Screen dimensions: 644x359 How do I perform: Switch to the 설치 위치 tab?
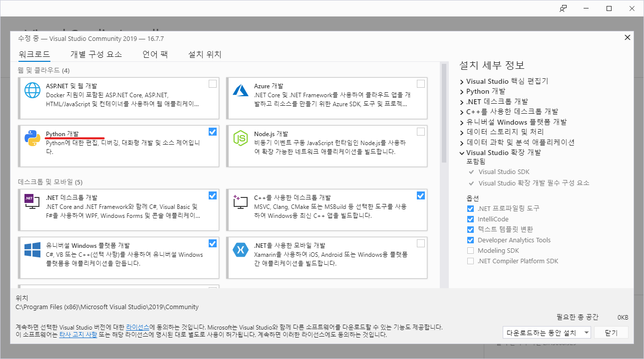click(x=205, y=54)
